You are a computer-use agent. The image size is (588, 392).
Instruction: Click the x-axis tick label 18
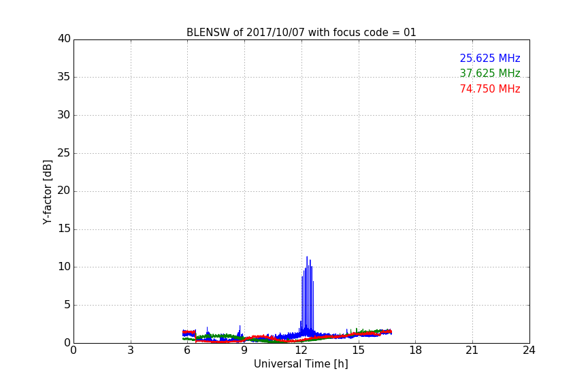[x=416, y=350]
